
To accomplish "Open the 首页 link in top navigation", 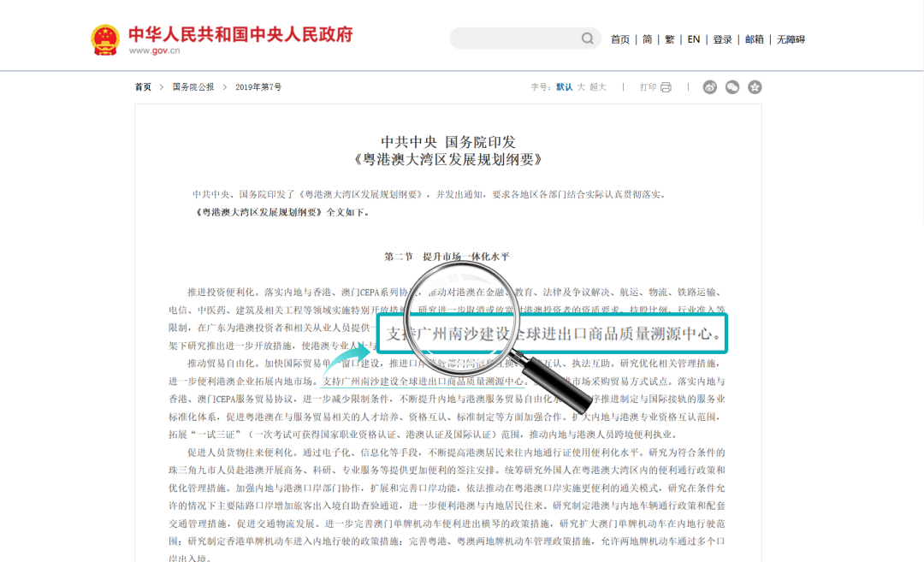I will [620, 39].
